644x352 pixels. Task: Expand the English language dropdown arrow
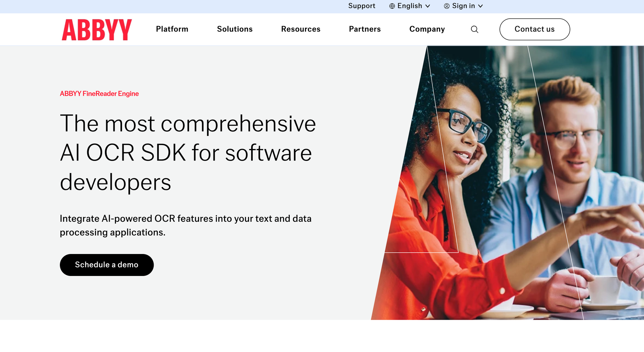pyautogui.click(x=428, y=6)
